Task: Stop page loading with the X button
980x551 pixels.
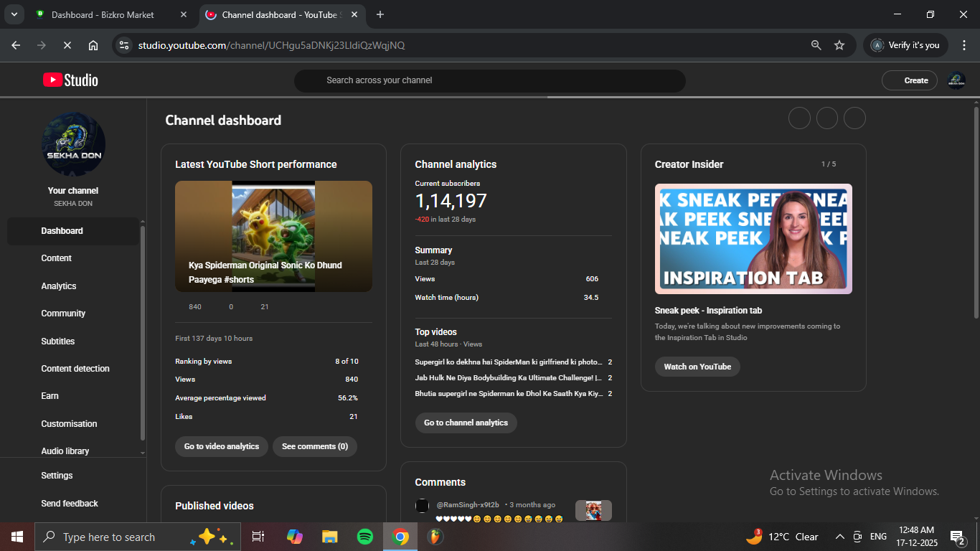Action: click(67, 45)
